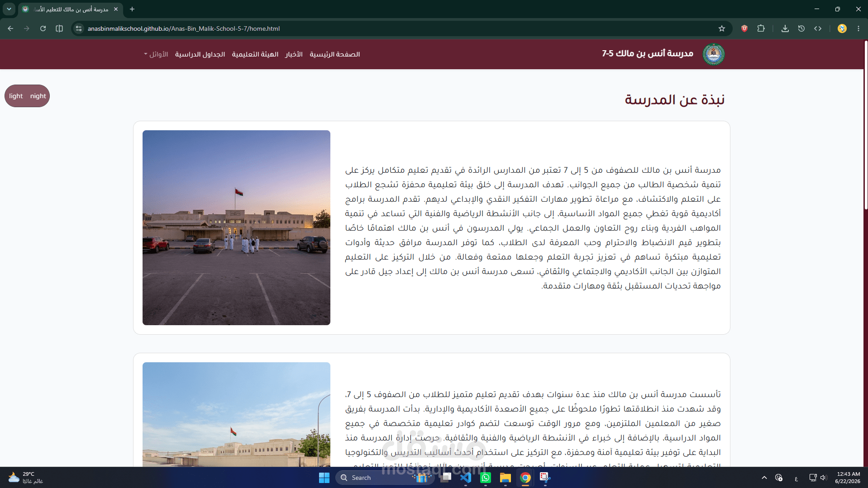
Task: Open the Chrome profile avatar
Action: click(842, 28)
